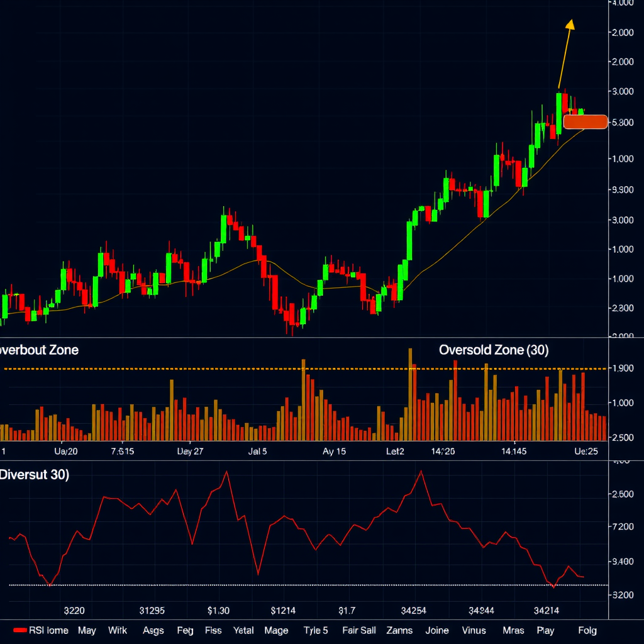Click the red RSI legend swatch

click(20, 630)
